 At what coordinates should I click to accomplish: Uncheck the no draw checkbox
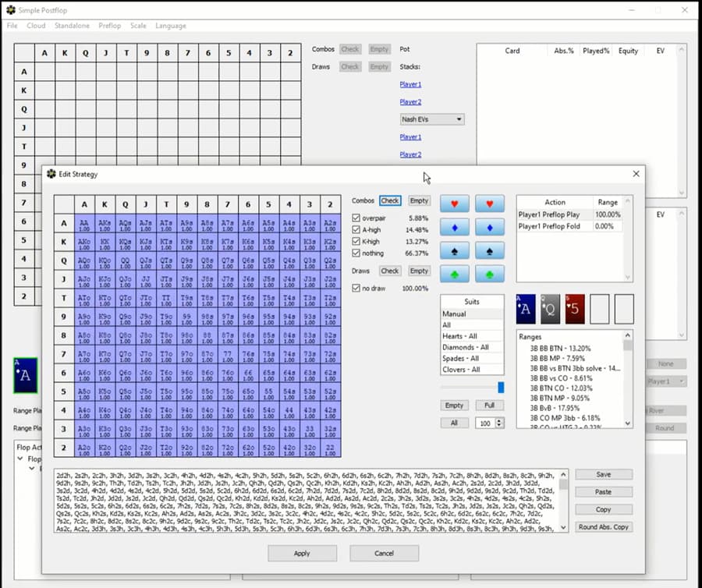356,289
